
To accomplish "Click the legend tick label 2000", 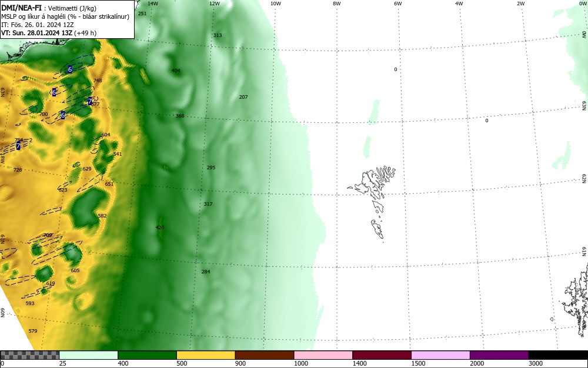I will (x=477, y=363).
